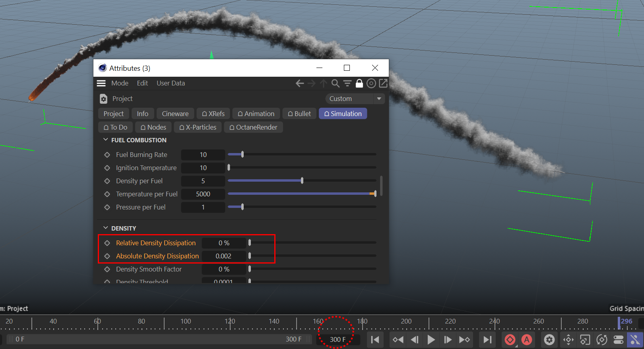Switch to the Info tab

click(x=143, y=114)
